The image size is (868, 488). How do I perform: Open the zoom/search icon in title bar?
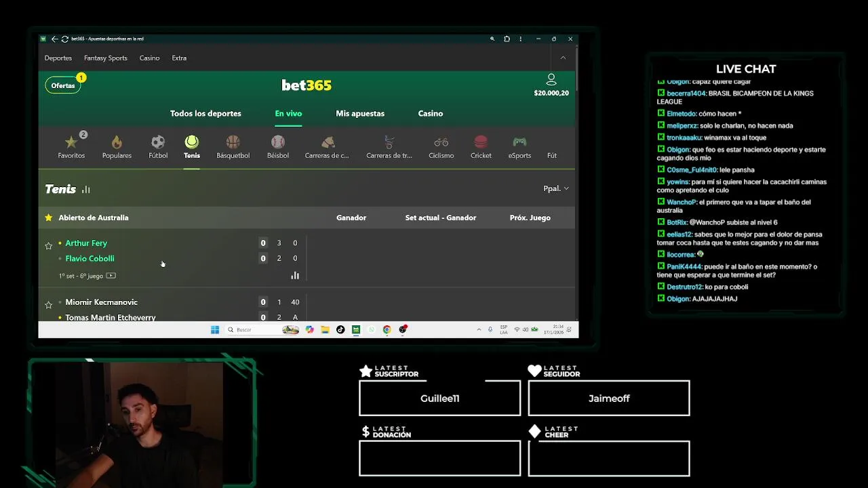492,39
